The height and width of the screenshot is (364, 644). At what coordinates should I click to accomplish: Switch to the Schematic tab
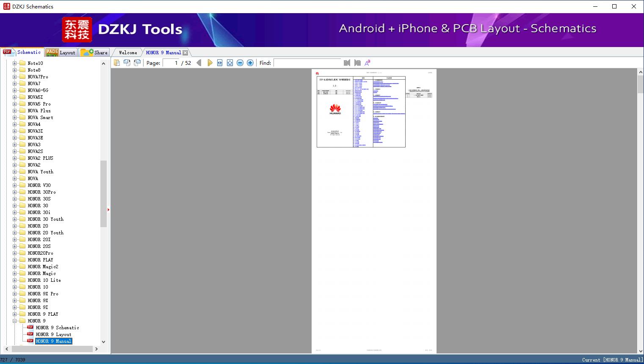coord(22,52)
